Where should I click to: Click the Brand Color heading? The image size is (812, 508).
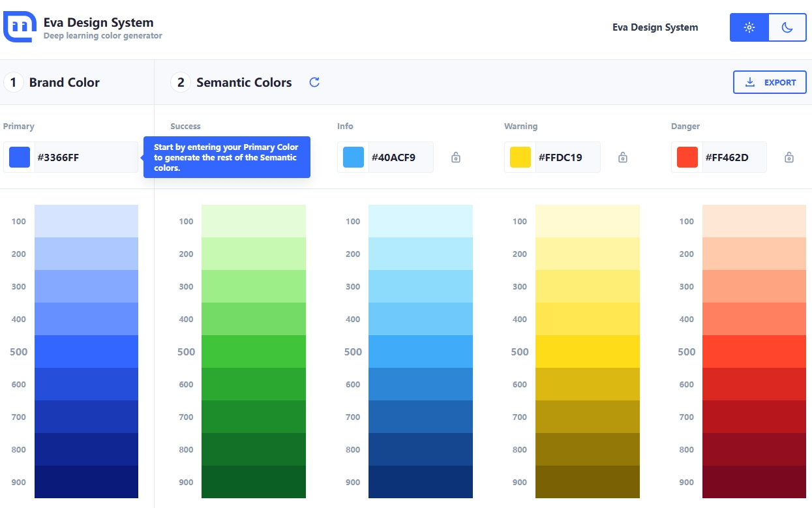(65, 82)
